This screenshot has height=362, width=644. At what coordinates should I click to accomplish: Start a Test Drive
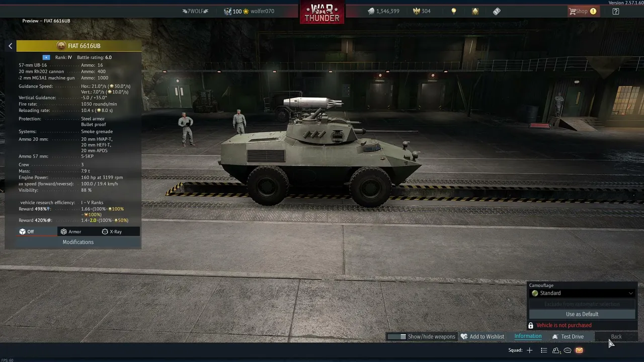coord(568,337)
